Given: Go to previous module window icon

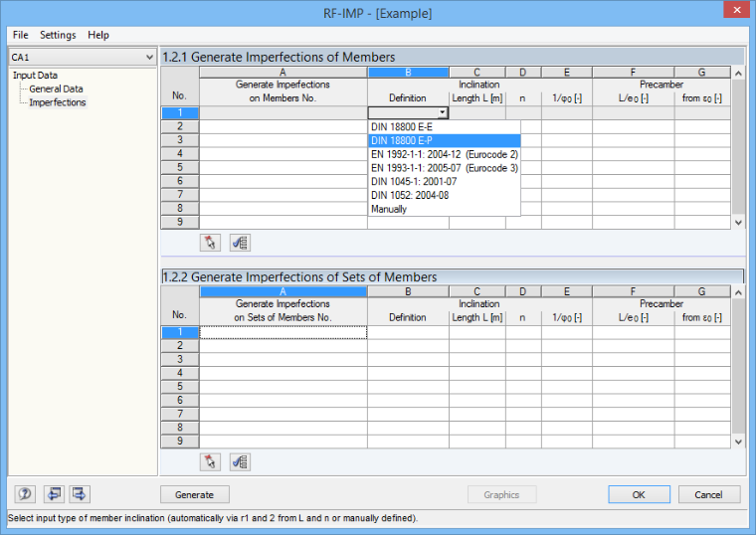Looking at the screenshot, I should [54, 494].
